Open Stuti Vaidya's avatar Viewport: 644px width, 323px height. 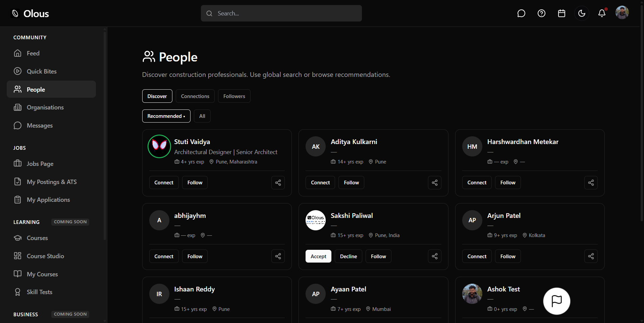pos(159,146)
